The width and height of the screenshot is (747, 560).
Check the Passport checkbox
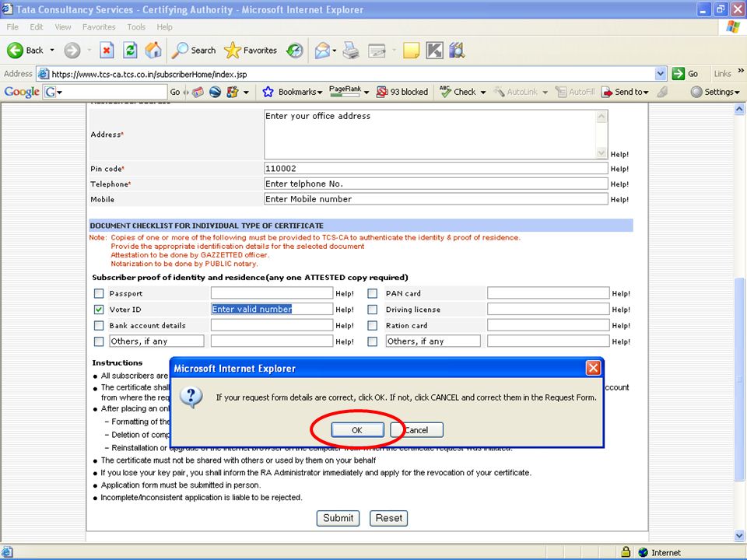coord(99,293)
